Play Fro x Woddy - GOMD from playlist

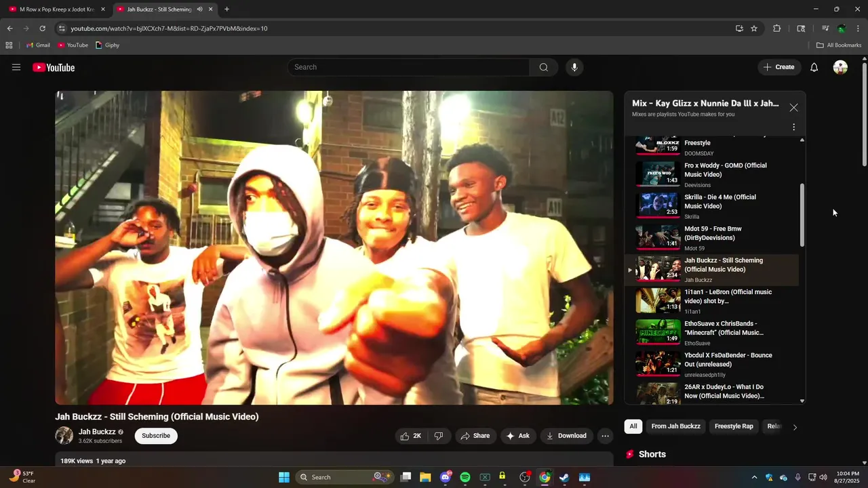coord(712,175)
